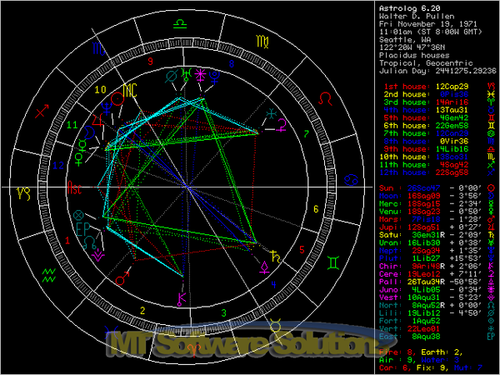Click house number 5 in the wheel
The height and width of the screenshot is (375, 500).
pyautogui.click(x=302, y=250)
